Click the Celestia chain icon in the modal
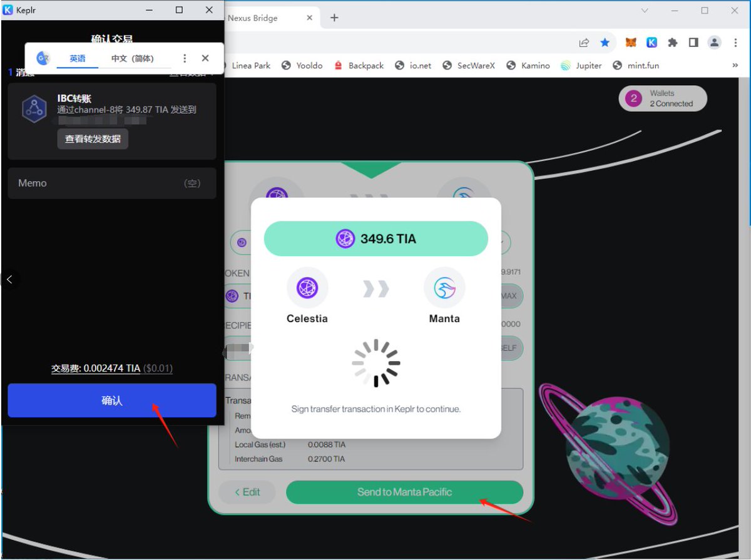 (307, 288)
